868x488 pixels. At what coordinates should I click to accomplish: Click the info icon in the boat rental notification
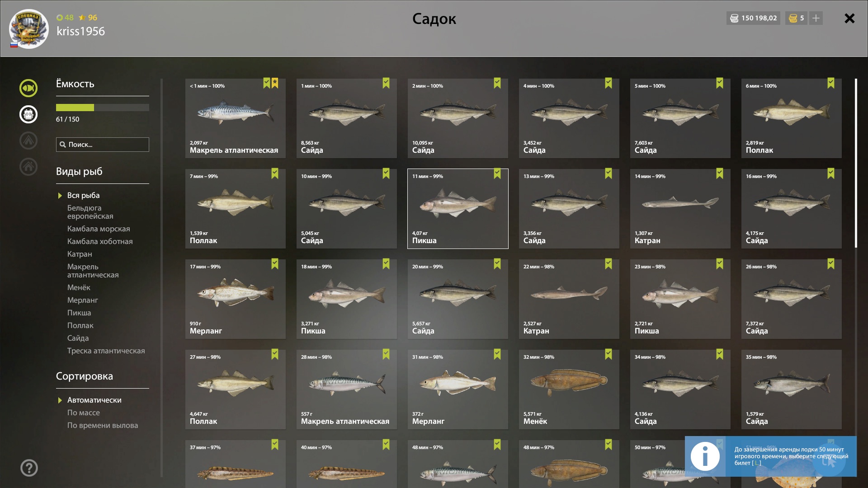tap(705, 456)
